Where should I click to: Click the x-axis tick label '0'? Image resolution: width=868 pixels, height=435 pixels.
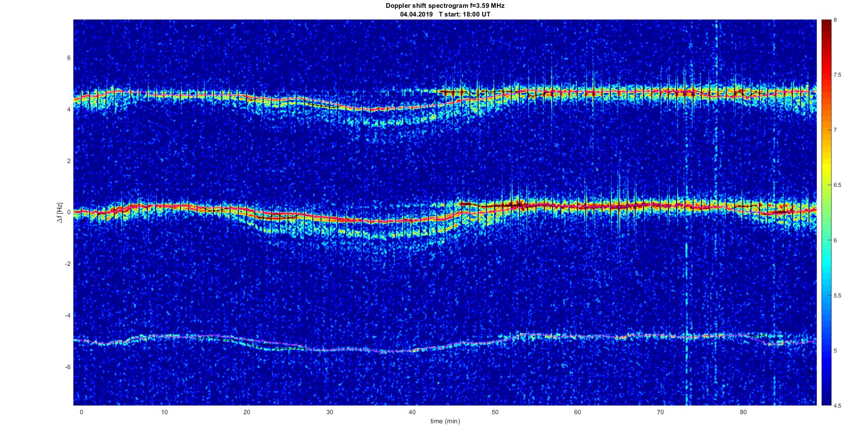(x=81, y=412)
